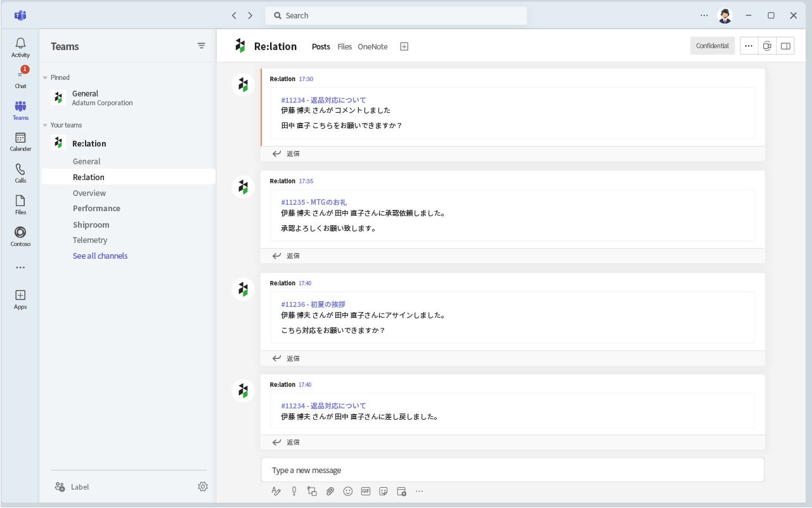812x508 pixels.
Task: Collapse the Pinned section
Action: 45,78
